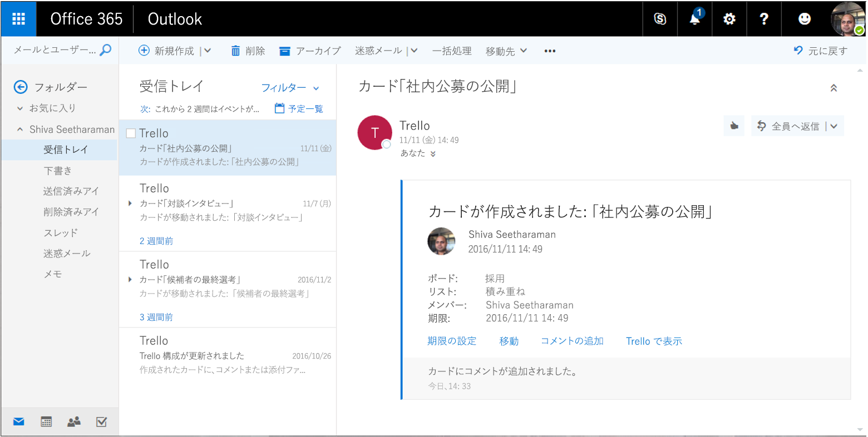Viewport: 868px width, 437px height.
Task: Click 期限の設定 link
Action: pos(452,341)
